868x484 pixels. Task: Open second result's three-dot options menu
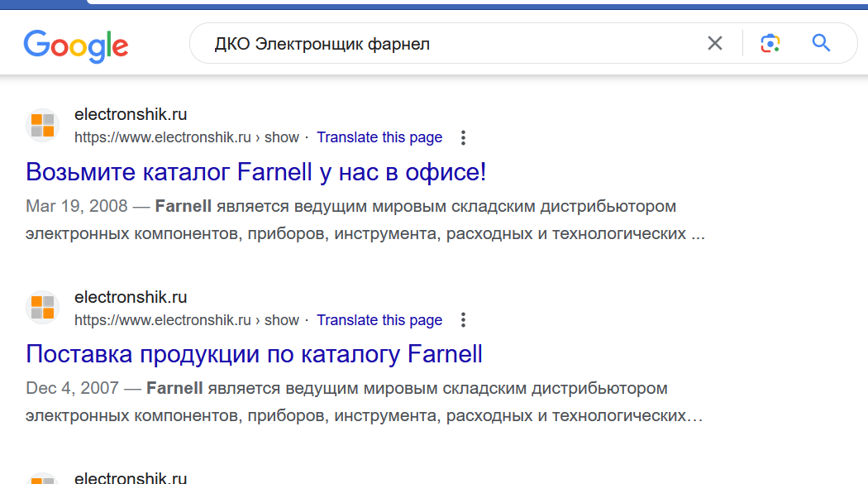[464, 320]
